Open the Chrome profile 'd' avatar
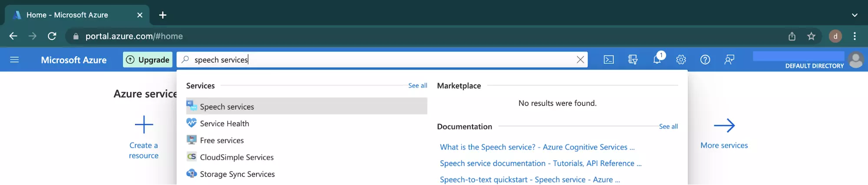Viewport: 868px width, 185px height. point(835,36)
